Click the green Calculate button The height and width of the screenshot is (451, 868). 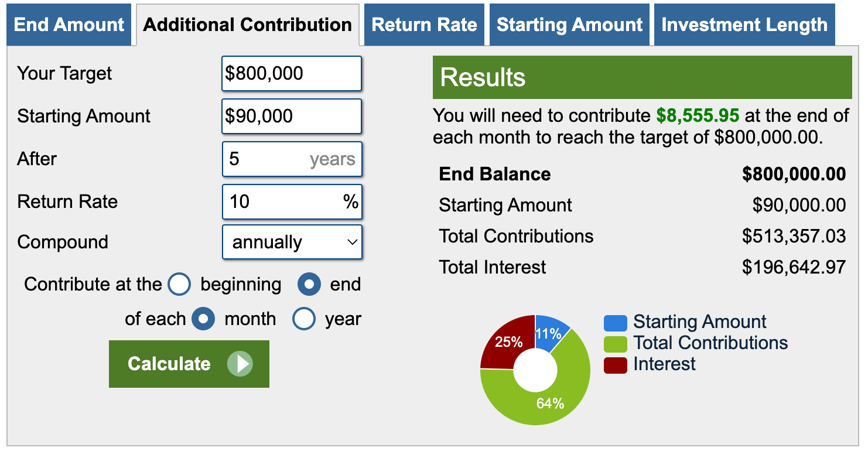[x=189, y=364]
